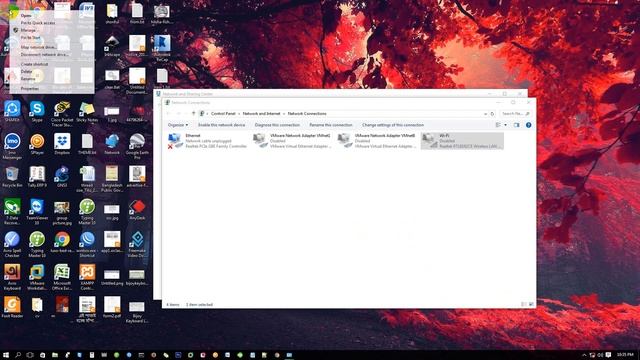Select the 7-Data Recovery icon
The width and height of the screenshot is (640, 360).
point(12,212)
